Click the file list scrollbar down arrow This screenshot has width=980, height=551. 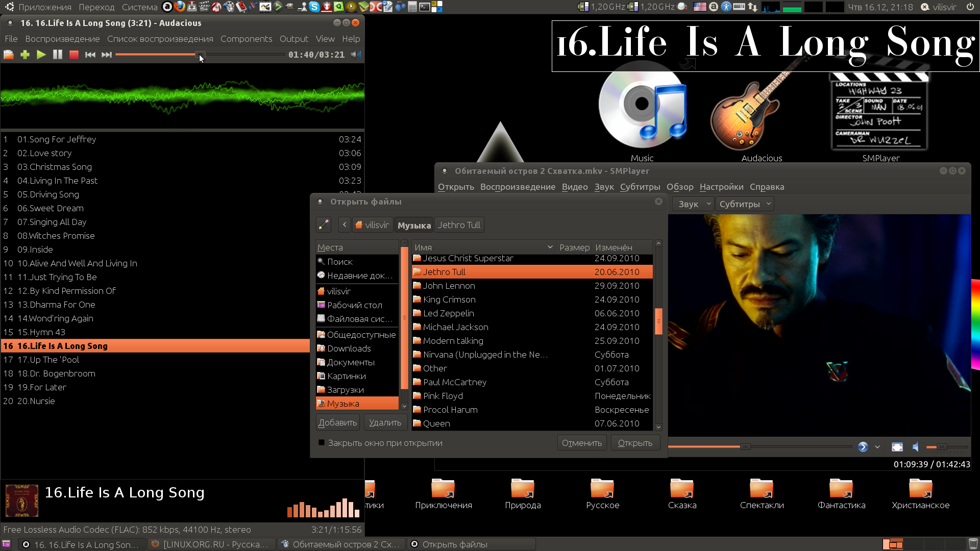658,427
